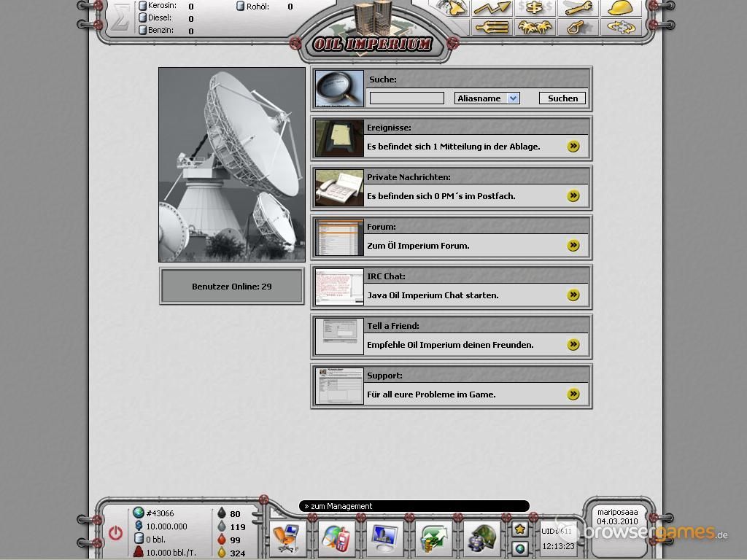Screen dimensions: 747x560
Task: Click the Diesel stock label
Action: 160,17
